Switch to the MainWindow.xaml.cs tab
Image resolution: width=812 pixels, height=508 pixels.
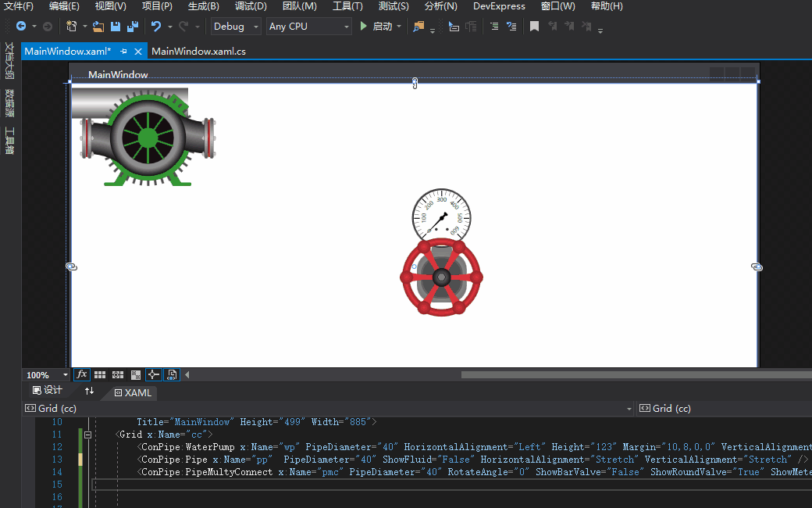coord(198,52)
